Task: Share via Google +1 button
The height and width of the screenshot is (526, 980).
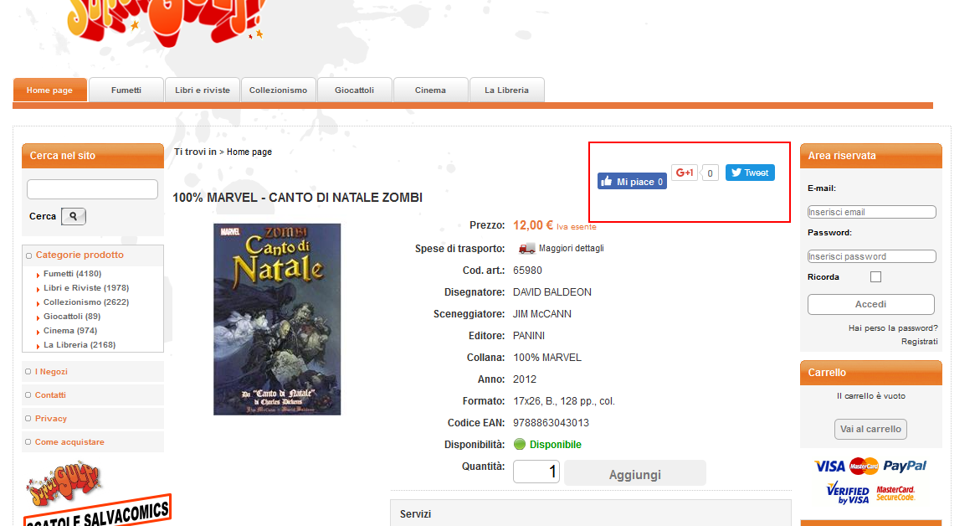Action: (x=685, y=173)
